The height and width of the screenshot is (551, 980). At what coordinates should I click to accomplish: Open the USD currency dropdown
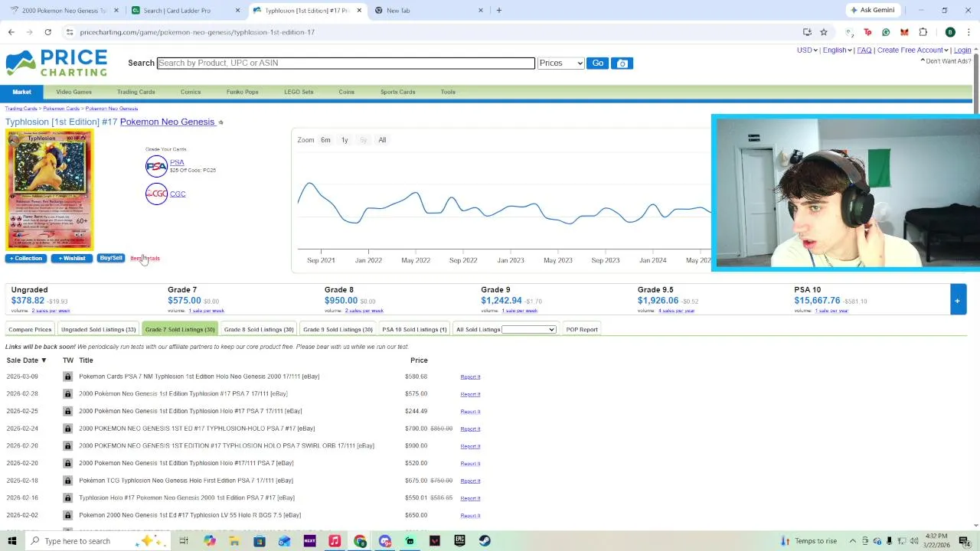click(807, 50)
